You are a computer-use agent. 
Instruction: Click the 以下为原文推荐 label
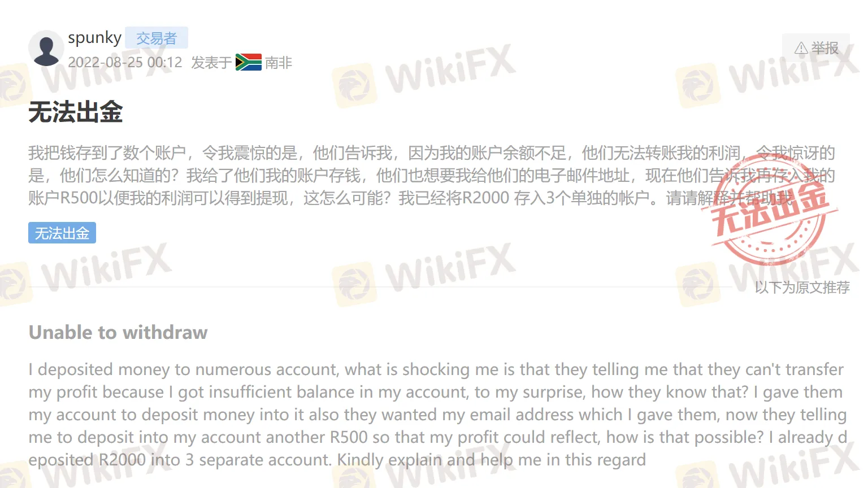802,287
